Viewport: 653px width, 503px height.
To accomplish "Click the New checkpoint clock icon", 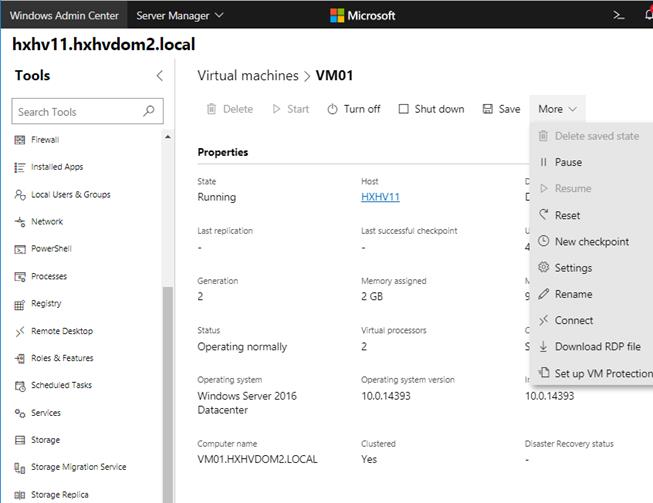I will (543, 241).
